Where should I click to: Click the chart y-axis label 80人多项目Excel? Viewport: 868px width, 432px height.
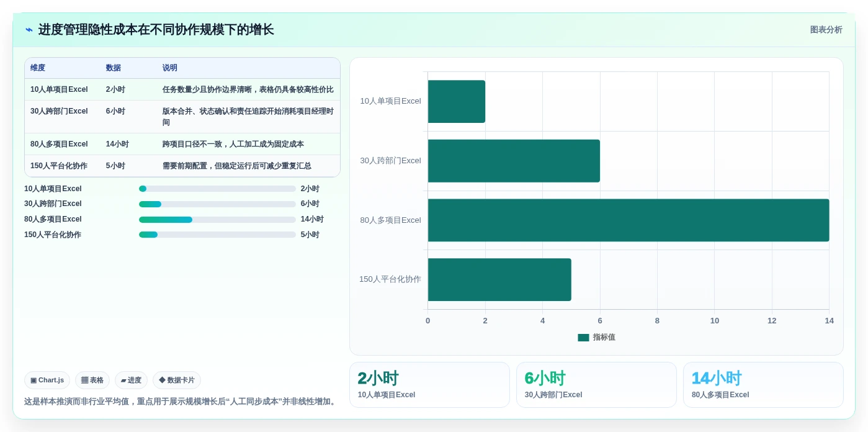[391, 220]
